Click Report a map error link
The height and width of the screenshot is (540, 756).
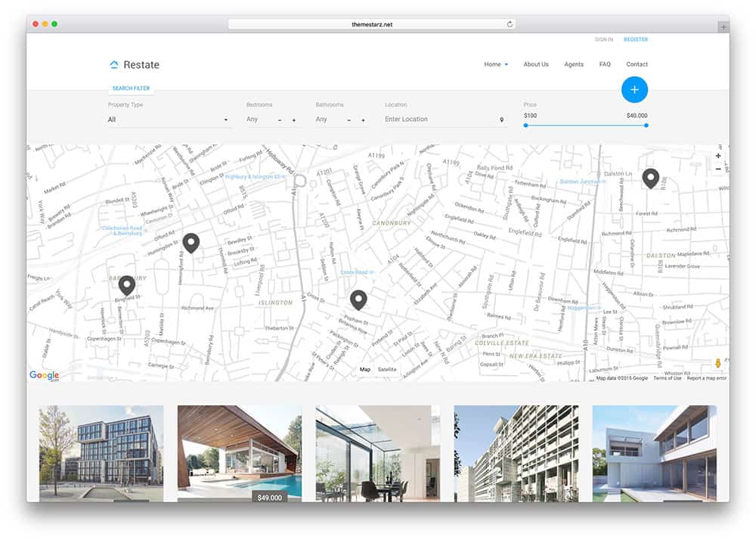click(x=706, y=378)
